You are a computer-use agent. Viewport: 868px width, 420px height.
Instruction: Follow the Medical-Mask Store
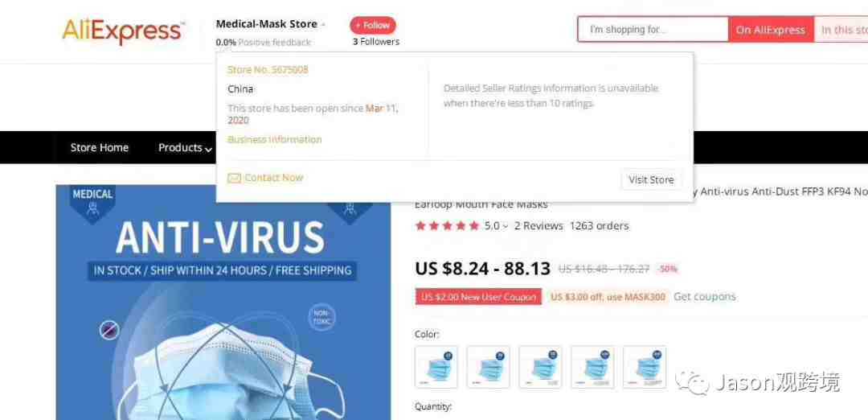click(373, 25)
